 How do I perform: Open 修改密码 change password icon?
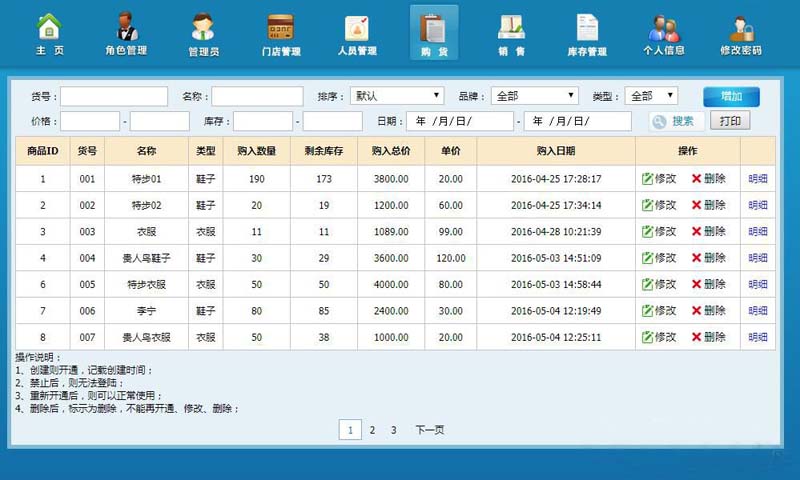point(741,28)
